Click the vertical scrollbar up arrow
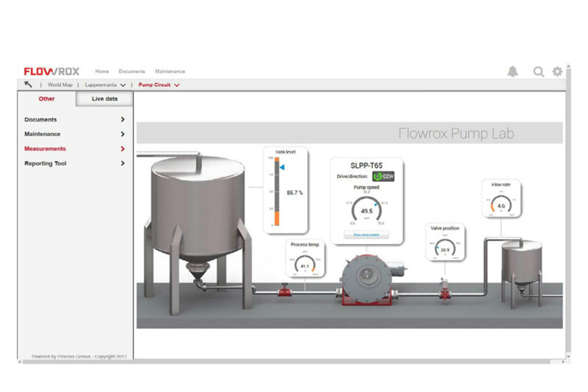 (x=568, y=67)
